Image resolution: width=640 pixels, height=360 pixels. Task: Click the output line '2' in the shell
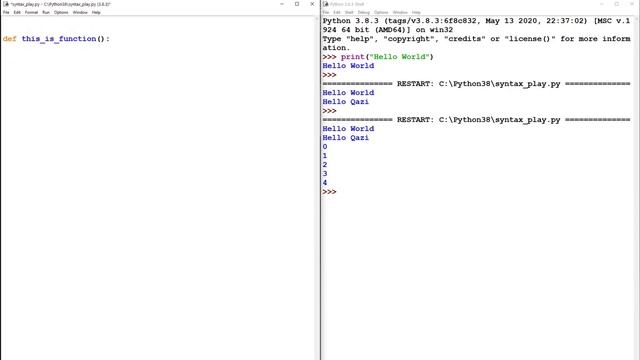click(325, 164)
